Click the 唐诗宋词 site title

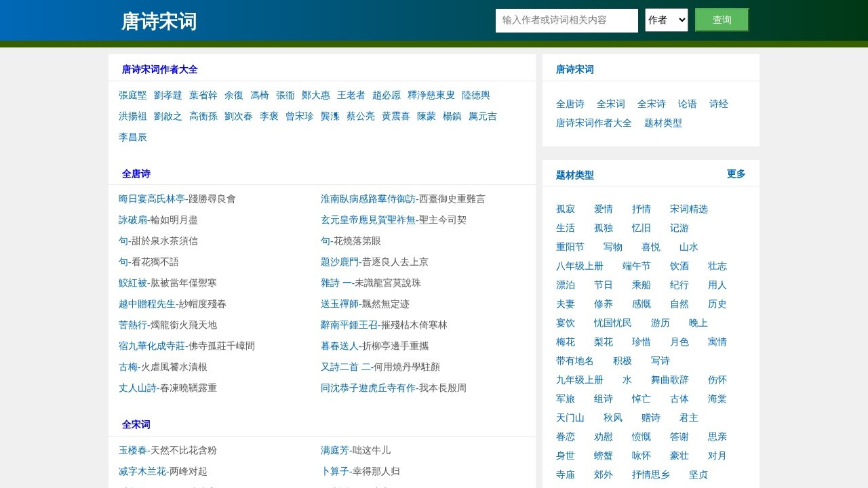[x=158, y=21]
